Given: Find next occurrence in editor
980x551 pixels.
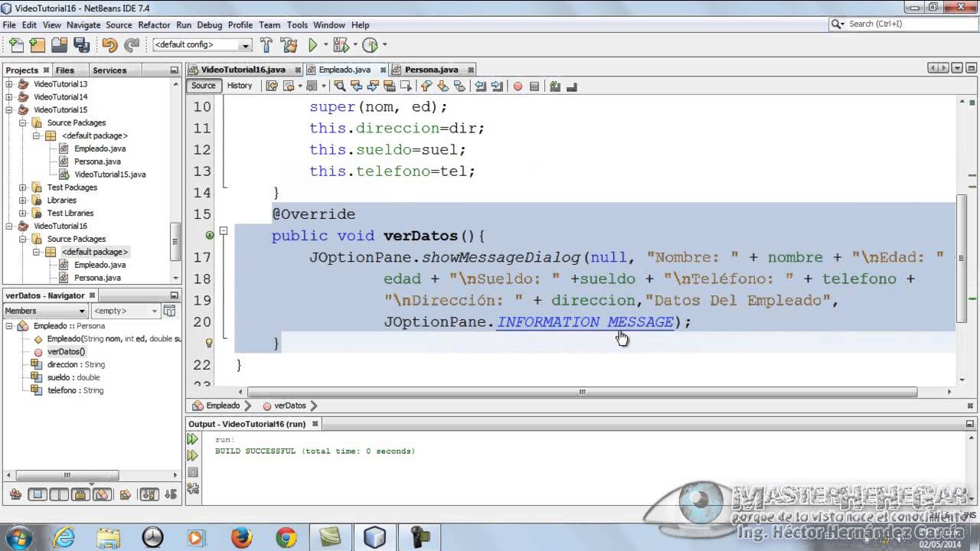Looking at the screenshot, I should tap(373, 86).
